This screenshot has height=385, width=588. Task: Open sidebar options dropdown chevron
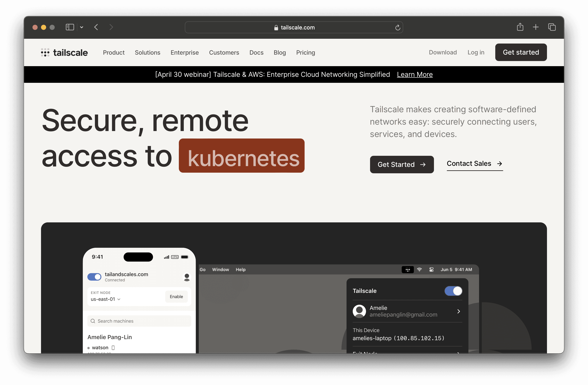[82, 27]
